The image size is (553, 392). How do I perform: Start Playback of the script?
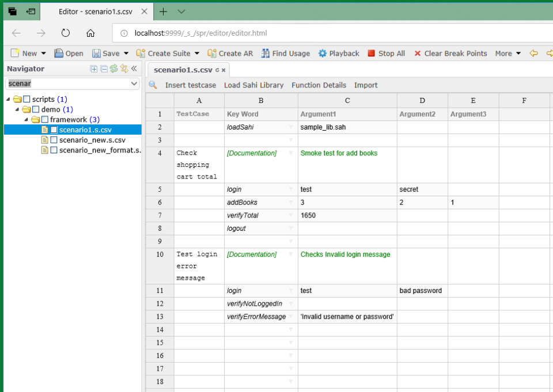point(339,53)
